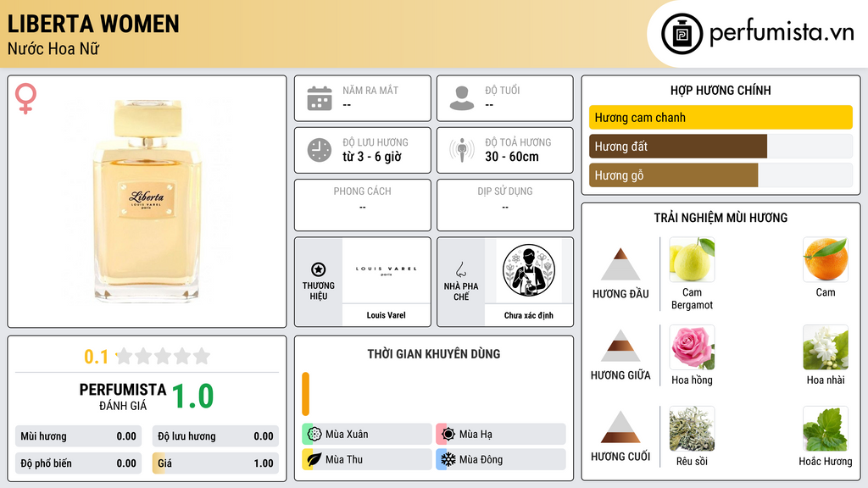Click the Độ phổ biến 0.00 score row

(x=78, y=463)
